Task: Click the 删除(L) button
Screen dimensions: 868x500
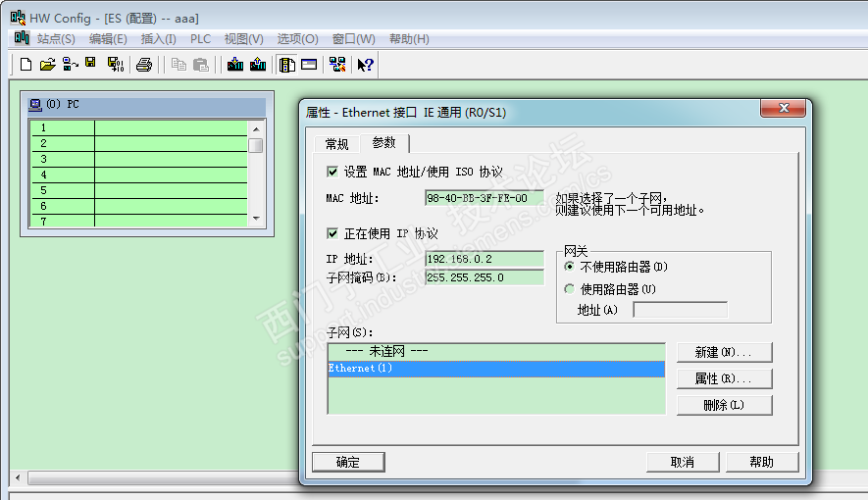Action: coord(724,406)
